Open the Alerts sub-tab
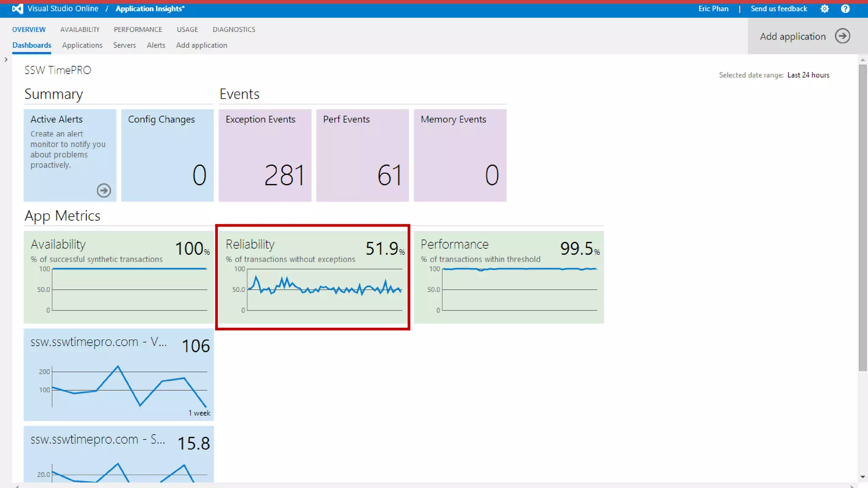Viewport: 868px width, 488px height. [x=156, y=45]
